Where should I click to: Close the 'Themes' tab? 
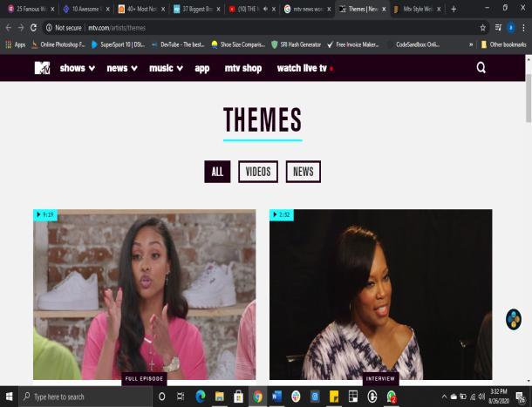pyautogui.click(x=384, y=10)
